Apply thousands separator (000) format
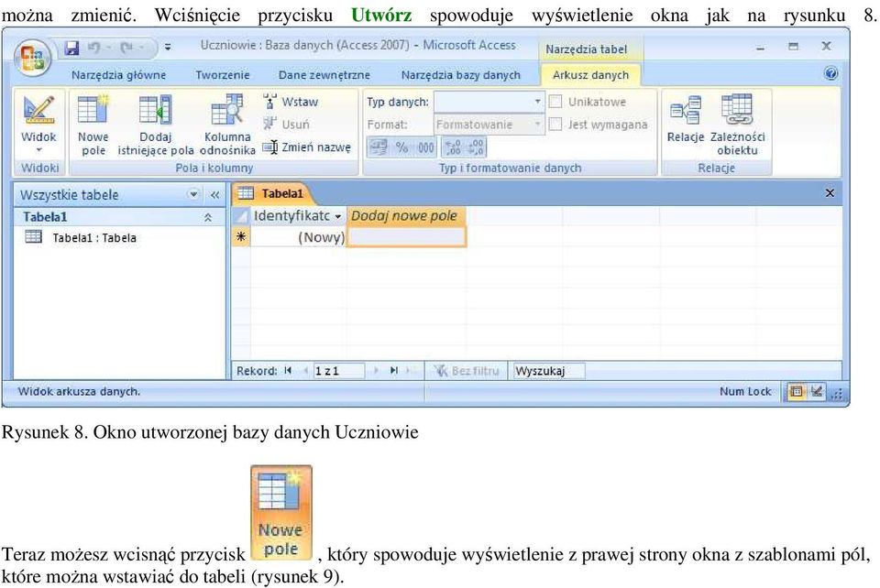This screenshot has width=880, height=588. coord(425,147)
